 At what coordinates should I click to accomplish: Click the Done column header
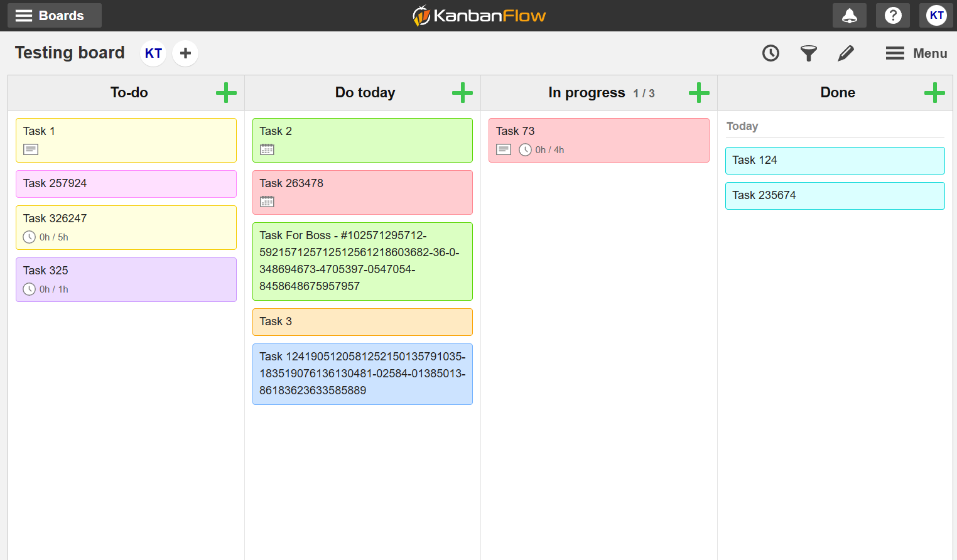pos(838,93)
